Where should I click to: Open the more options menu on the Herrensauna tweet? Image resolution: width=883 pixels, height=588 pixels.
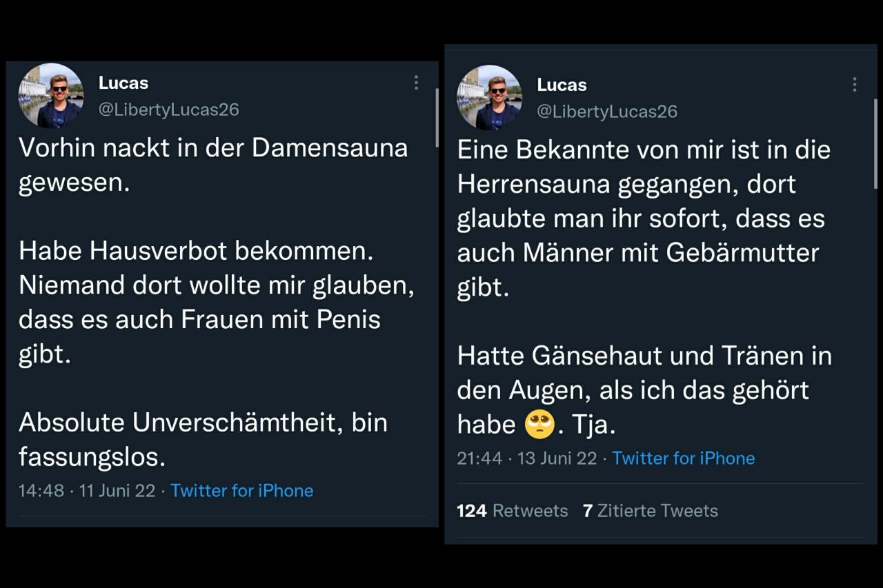tap(854, 85)
